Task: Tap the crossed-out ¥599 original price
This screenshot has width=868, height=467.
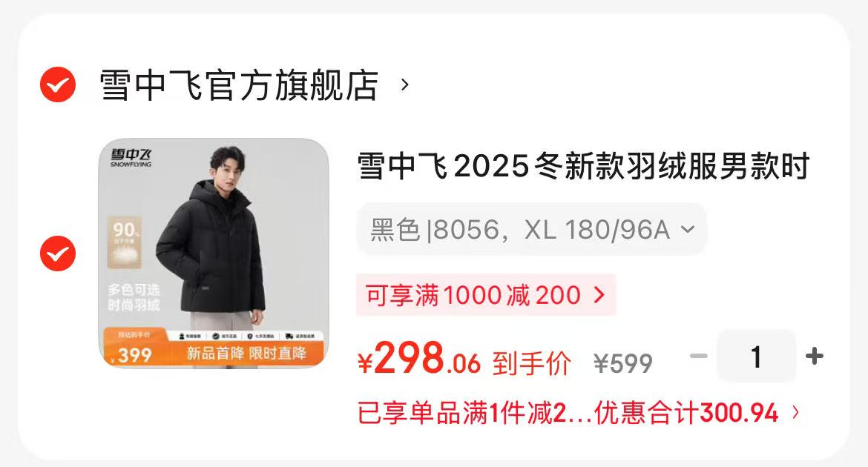Action: click(623, 363)
